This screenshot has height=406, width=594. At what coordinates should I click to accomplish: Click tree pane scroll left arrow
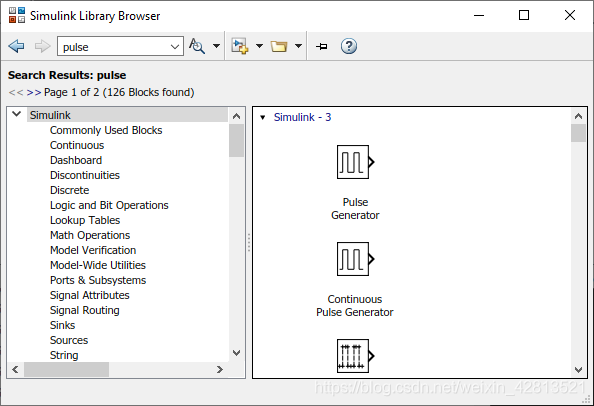15,369
